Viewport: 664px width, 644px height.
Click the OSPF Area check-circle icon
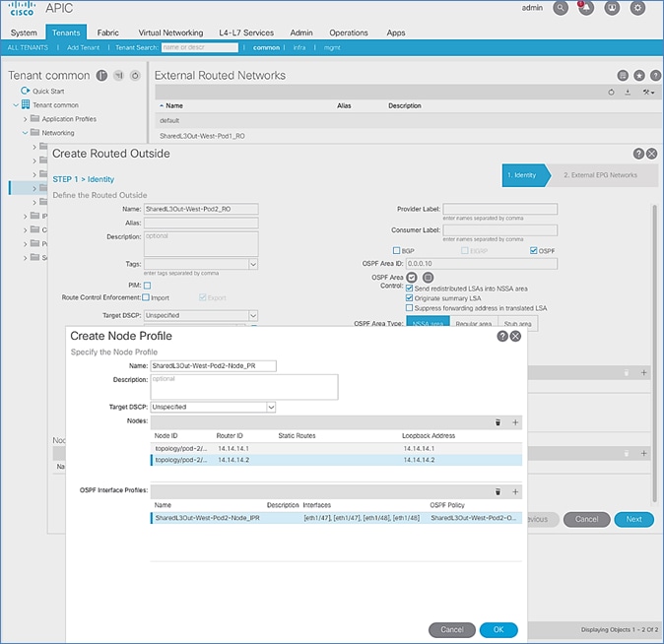click(x=412, y=278)
